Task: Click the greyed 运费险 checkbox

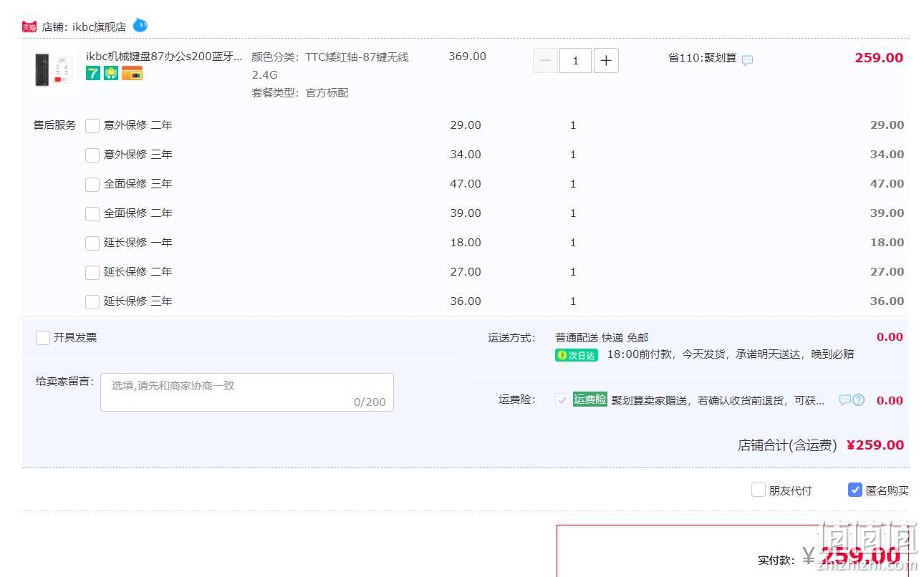Action: click(x=562, y=400)
